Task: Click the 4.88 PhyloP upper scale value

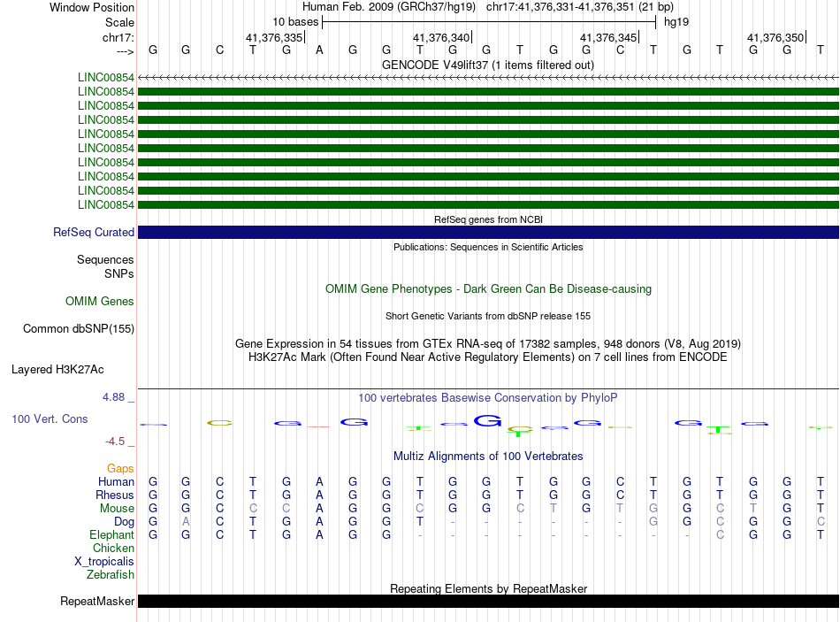Action: click(x=113, y=397)
